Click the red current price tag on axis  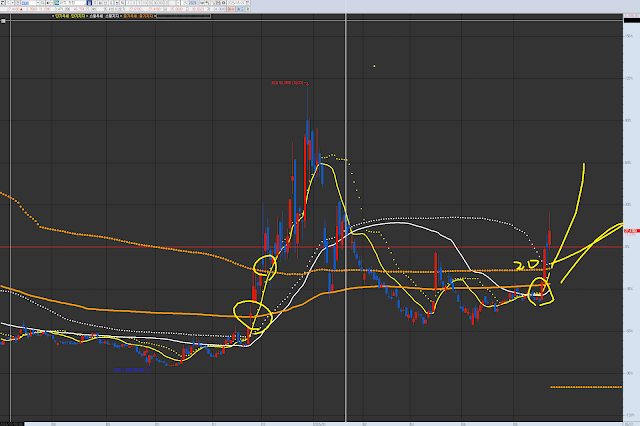coord(631,231)
